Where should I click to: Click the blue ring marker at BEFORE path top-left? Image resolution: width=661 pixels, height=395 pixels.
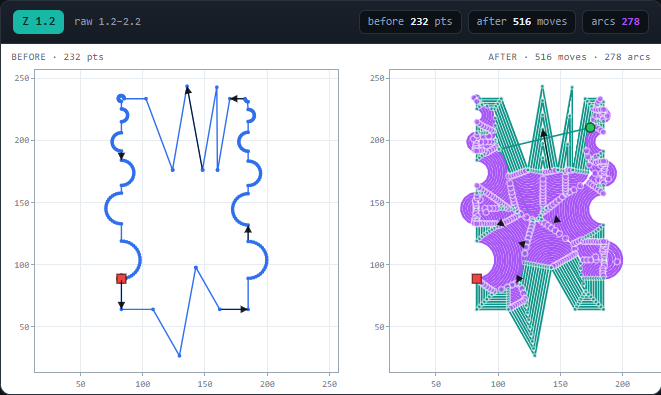[121, 99]
